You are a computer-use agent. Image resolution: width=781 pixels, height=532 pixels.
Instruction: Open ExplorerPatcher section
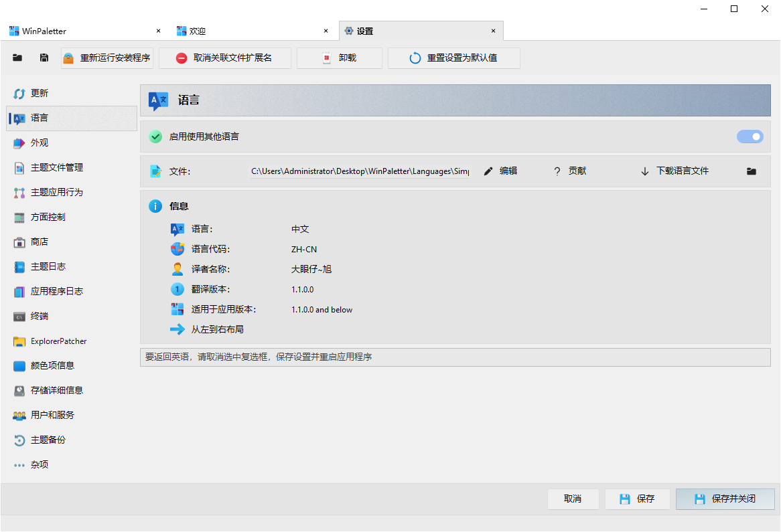pyautogui.click(x=72, y=341)
